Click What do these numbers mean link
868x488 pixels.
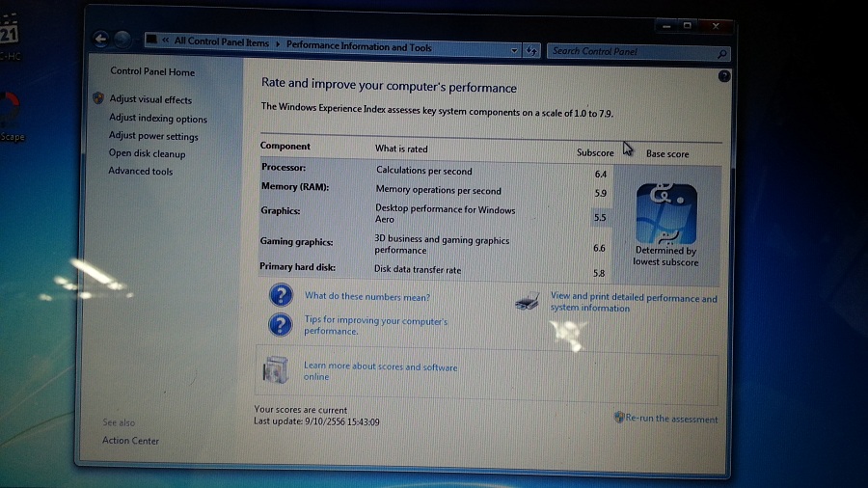pyautogui.click(x=367, y=297)
